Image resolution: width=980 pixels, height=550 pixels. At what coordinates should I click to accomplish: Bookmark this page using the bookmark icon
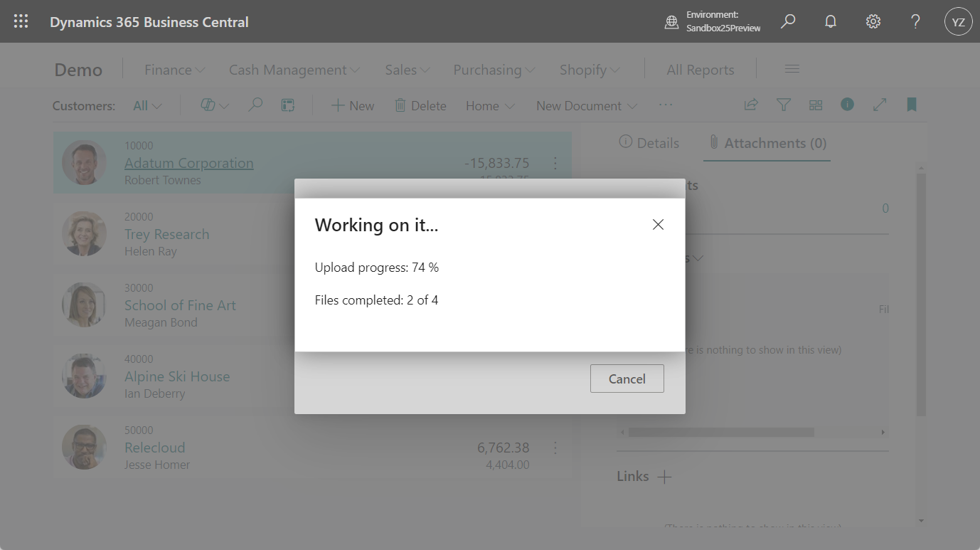click(x=911, y=105)
